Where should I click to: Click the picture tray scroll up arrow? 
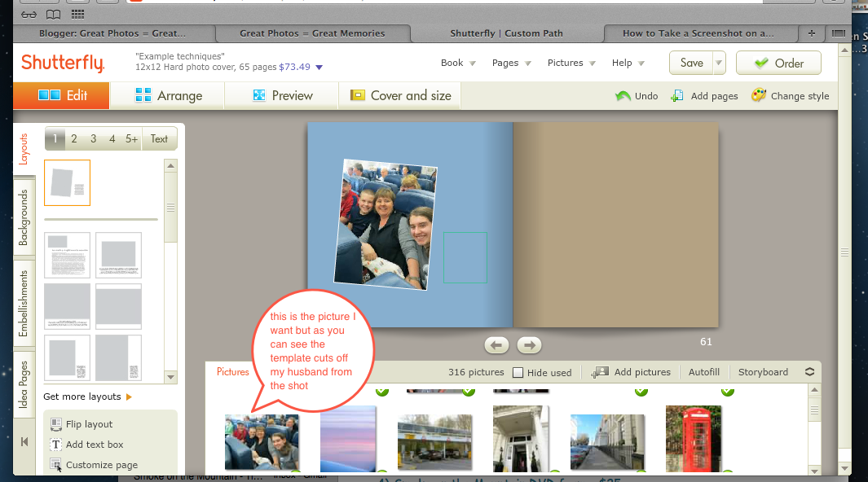(x=814, y=390)
